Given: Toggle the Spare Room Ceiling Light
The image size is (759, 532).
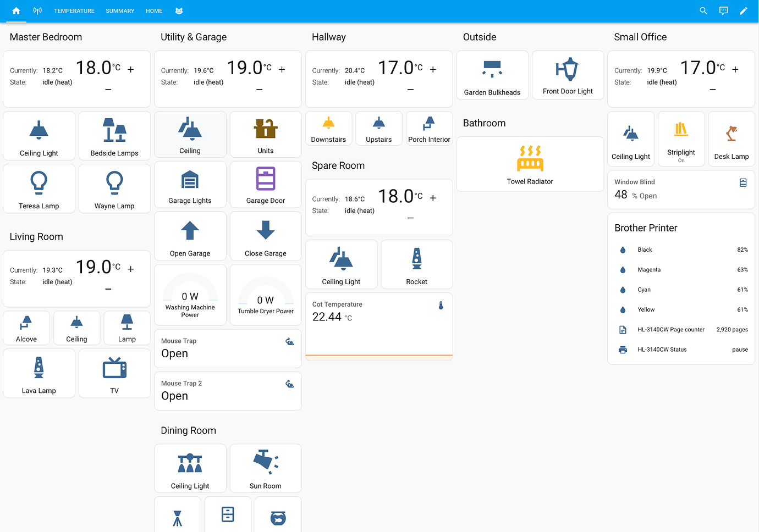Looking at the screenshot, I should pos(342,264).
